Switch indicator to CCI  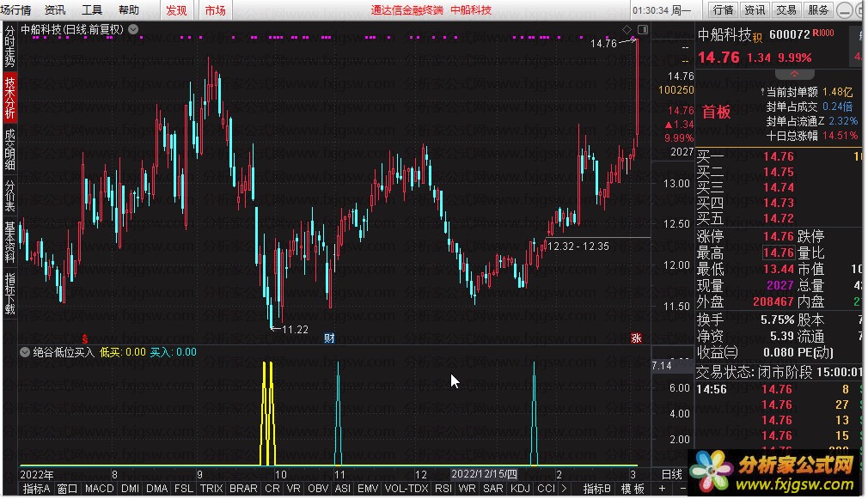click(x=546, y=489)
